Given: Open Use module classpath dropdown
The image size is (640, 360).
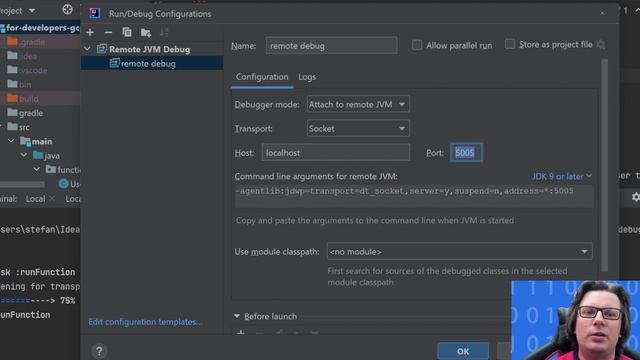Looking at the screenshot, I should click(459, 251).
